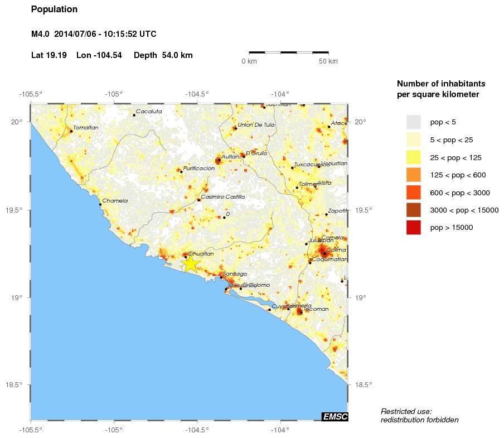Click the Autlan city label
The height and width of the screenshot is (438, 504).
click(x=230, y=157)
